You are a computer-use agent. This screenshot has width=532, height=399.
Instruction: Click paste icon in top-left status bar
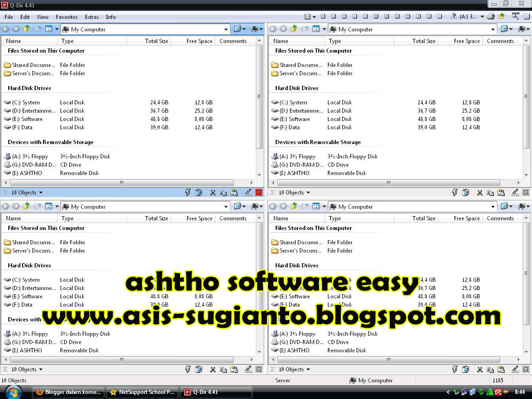coord(234,193)
